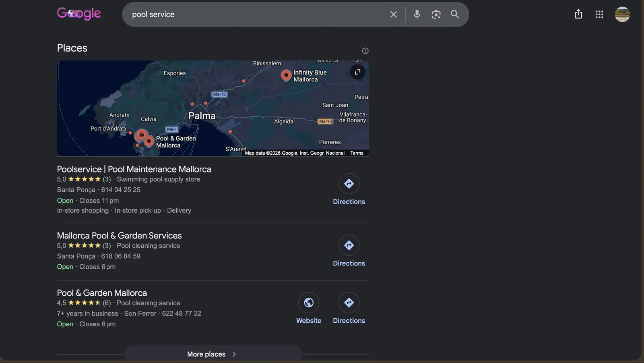Click the Calvià label on map
Image resolution: width=644 pixels, height=363 pixels.
[149, 119]
